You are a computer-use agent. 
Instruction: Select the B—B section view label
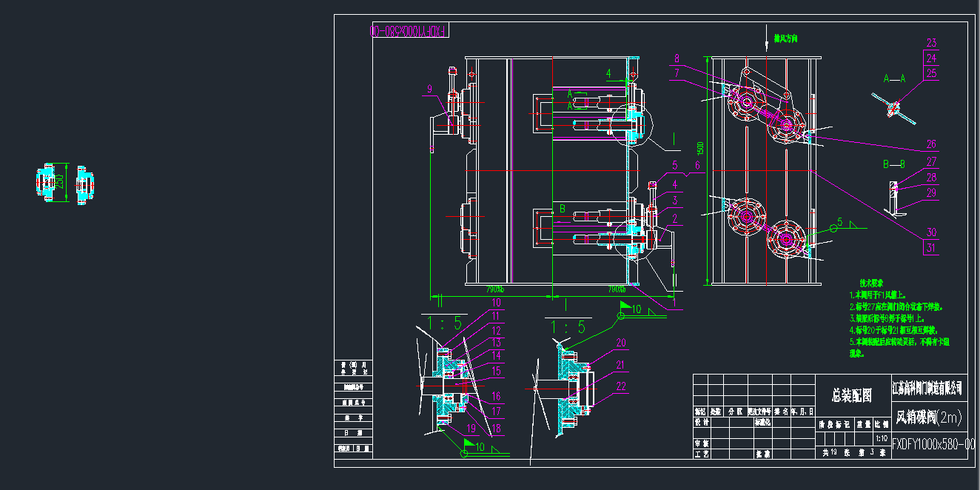coord(895,162)
